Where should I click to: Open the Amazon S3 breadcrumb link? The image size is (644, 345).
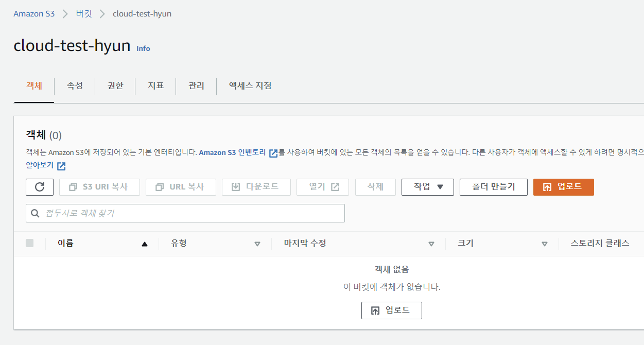click(x=34, y=14)
